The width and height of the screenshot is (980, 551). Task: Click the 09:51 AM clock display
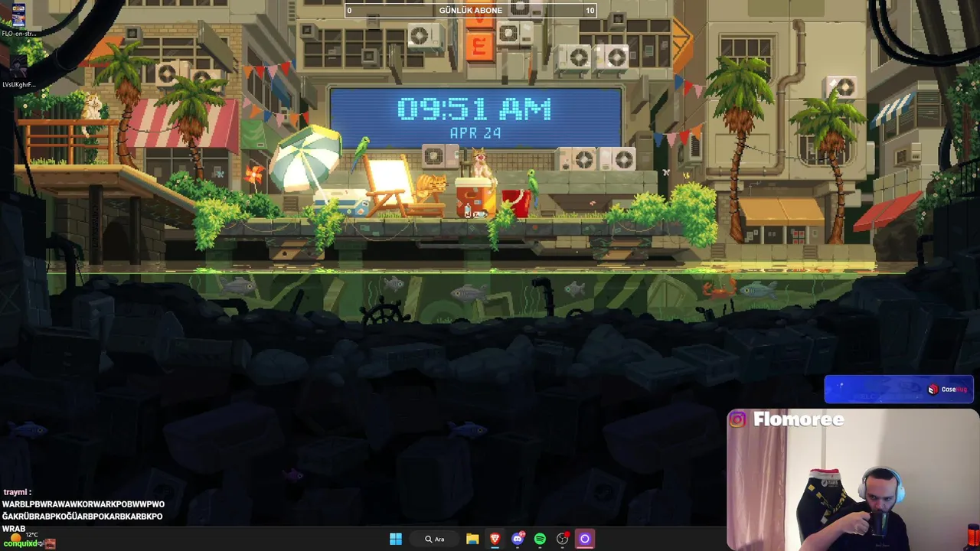tap(475, 109)
